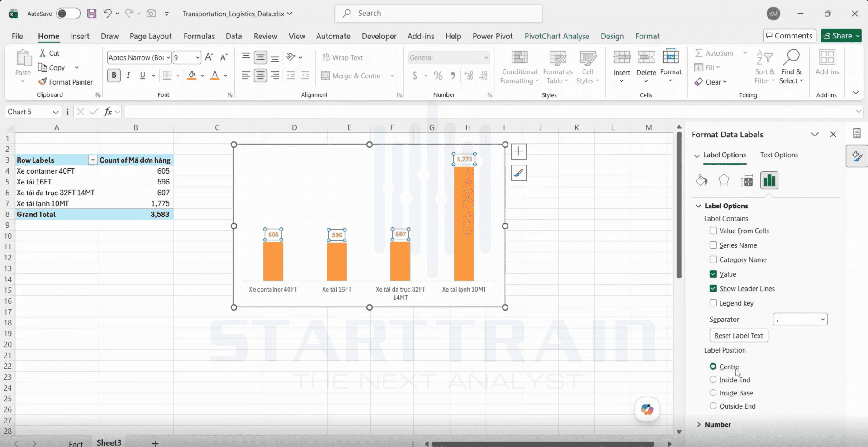Enable Series Name checkbox
The image size is (868, 447).
713,245
